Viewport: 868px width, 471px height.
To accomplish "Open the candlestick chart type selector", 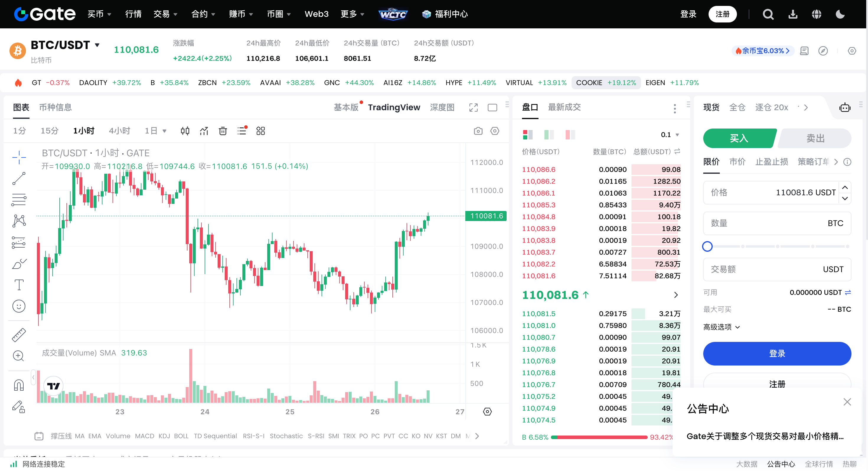I will pos(185,131).
